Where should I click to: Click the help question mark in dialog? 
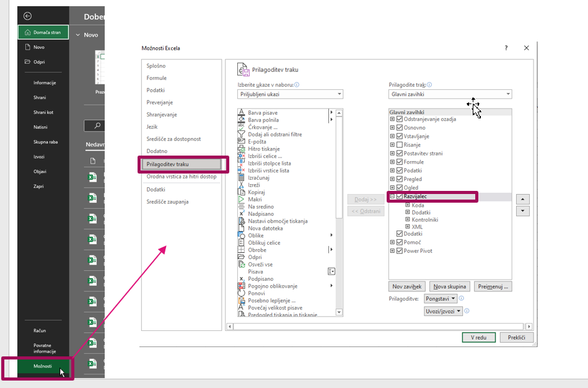tap(506, 48)
